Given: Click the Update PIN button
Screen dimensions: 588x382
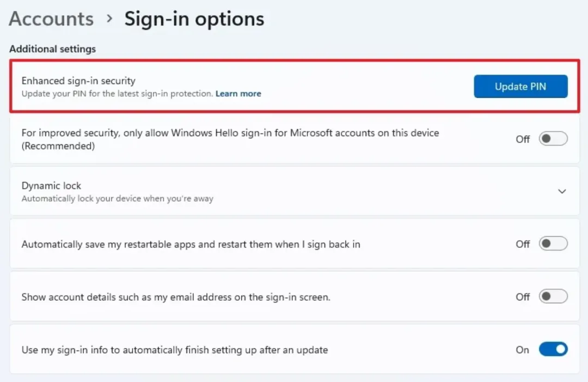Looking at the screenshot, I should pos(520,87).
